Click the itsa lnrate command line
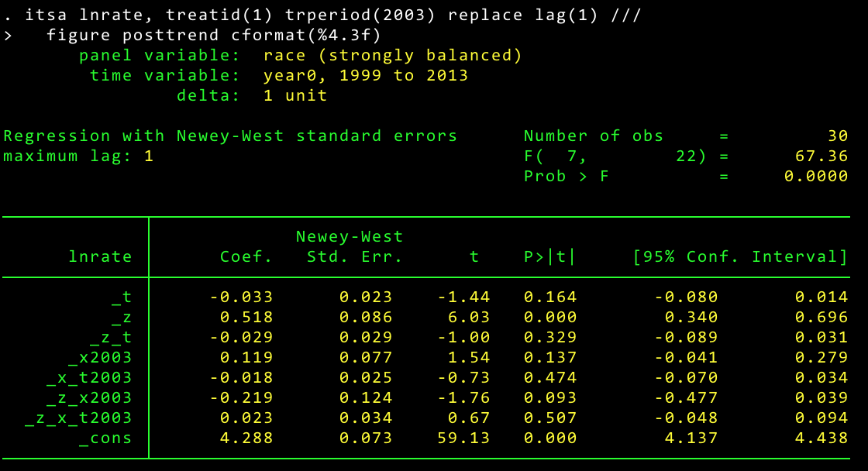Viewport: 868px width, 471px height. (x=325, y=15)
